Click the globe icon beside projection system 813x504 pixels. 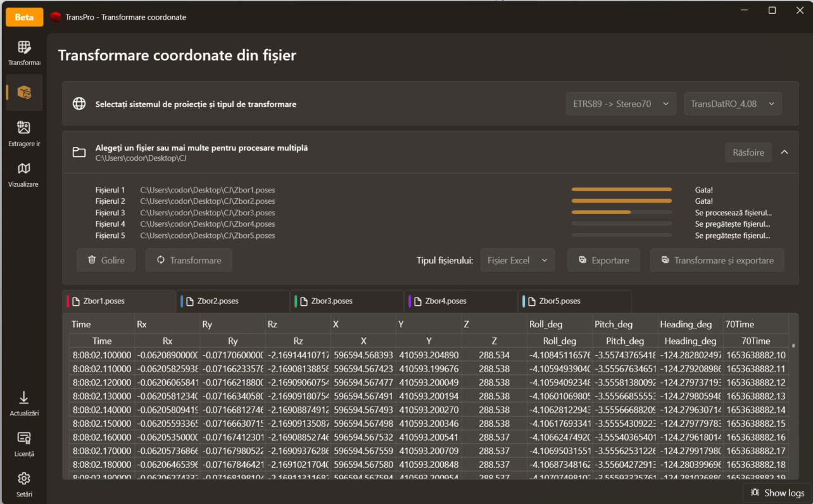(x=79, y=104)
